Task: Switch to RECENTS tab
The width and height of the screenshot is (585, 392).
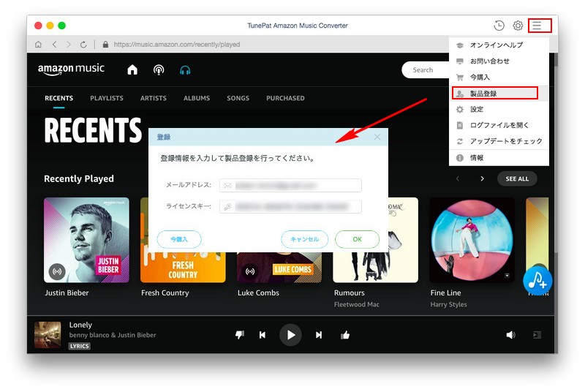Action: pos(59,98)
